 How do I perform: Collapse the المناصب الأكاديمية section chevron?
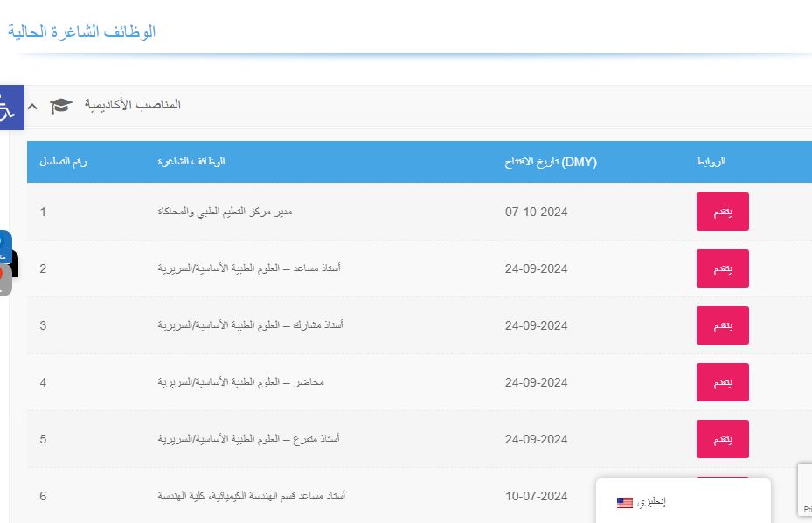[x=32, y=106]
